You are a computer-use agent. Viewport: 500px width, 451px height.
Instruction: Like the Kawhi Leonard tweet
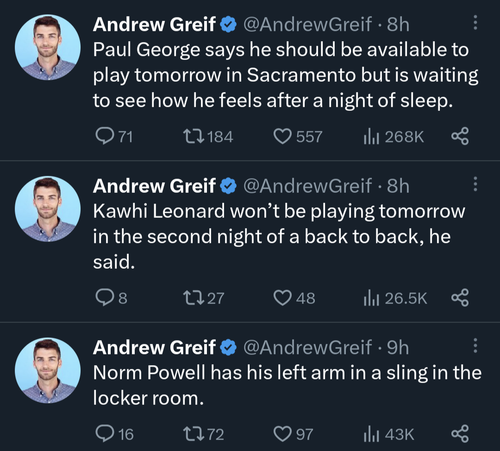pyautogui.click(x=294, y=298)
